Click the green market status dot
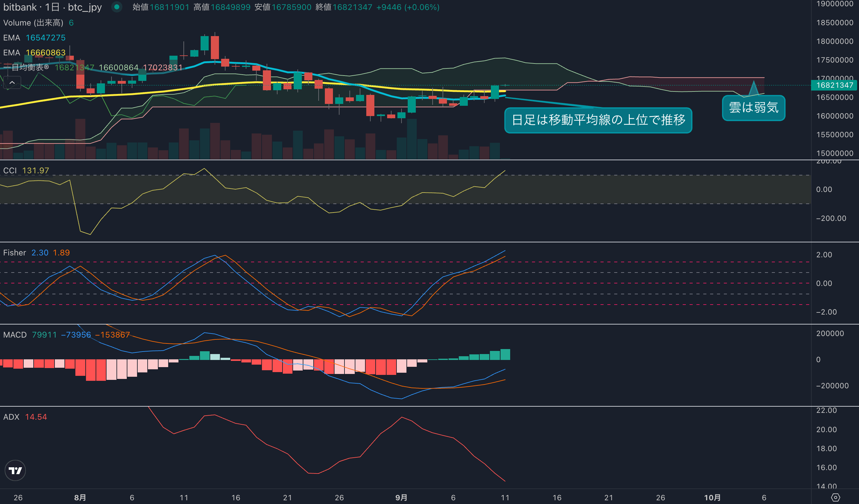Image resolution: width=859 pixels, height=504 pixels. coord(116,7)
